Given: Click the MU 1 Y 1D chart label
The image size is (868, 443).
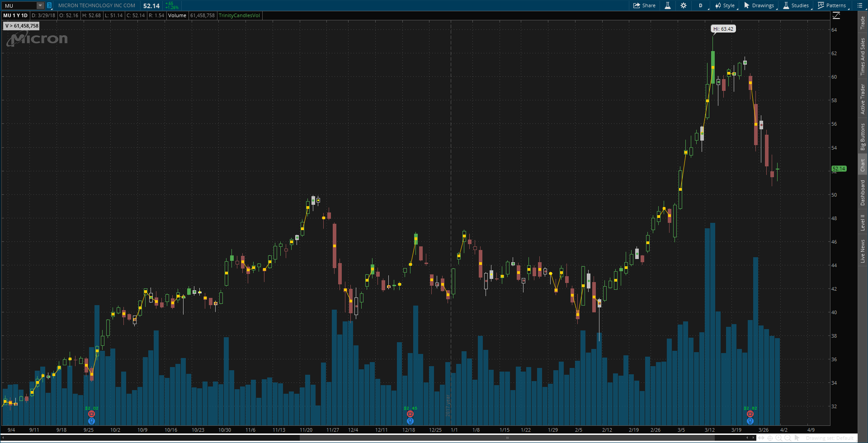Looking at the screenshot, I should coord(15,15).
